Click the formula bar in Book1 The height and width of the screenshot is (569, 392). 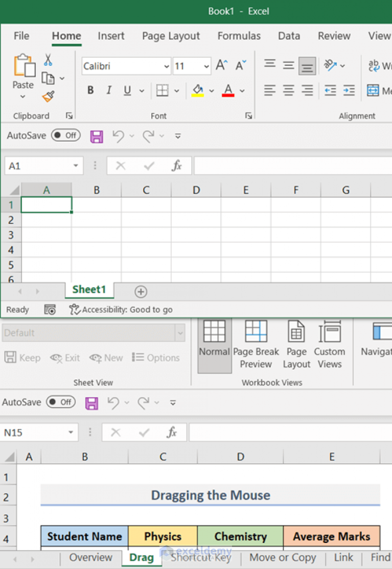pyautogui.click(x=293, y=166)
